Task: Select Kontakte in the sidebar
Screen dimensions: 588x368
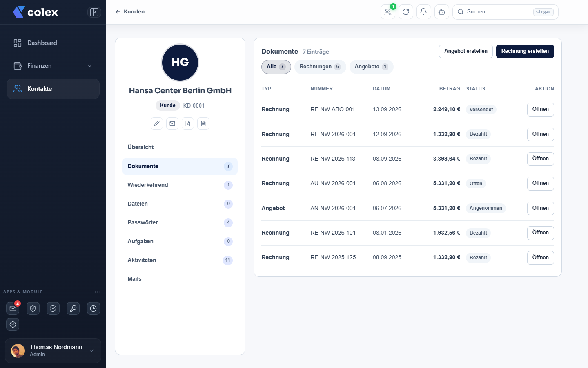Action: (53, 89)
